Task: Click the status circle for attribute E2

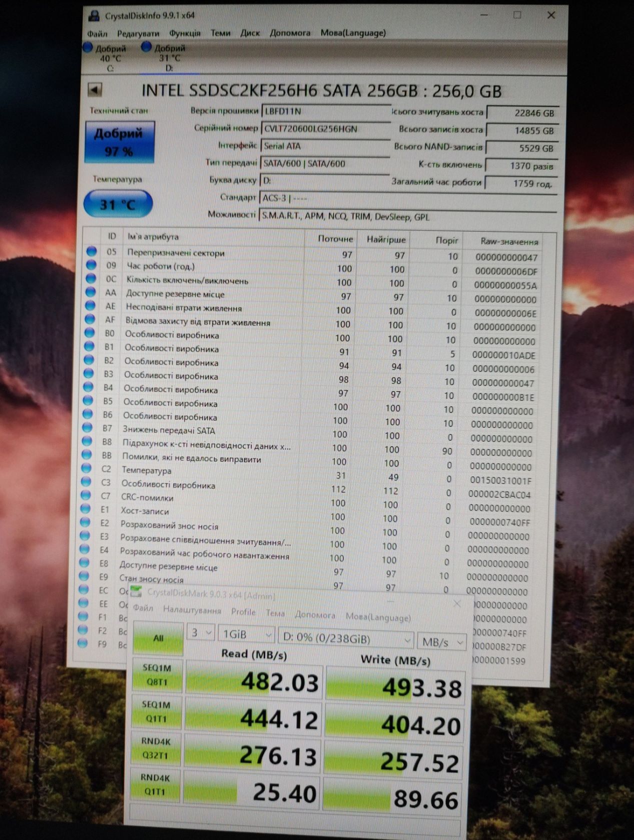Action: coord(85,522)
